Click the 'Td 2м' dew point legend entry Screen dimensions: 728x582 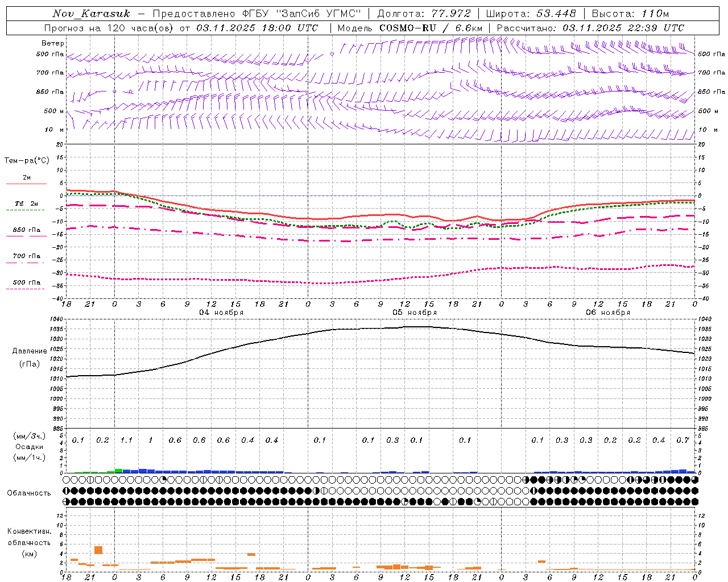coord(27,203)
